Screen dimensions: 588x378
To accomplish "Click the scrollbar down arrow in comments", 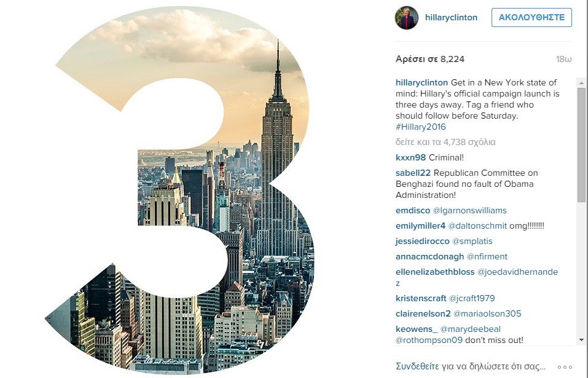I will point(581,340).
